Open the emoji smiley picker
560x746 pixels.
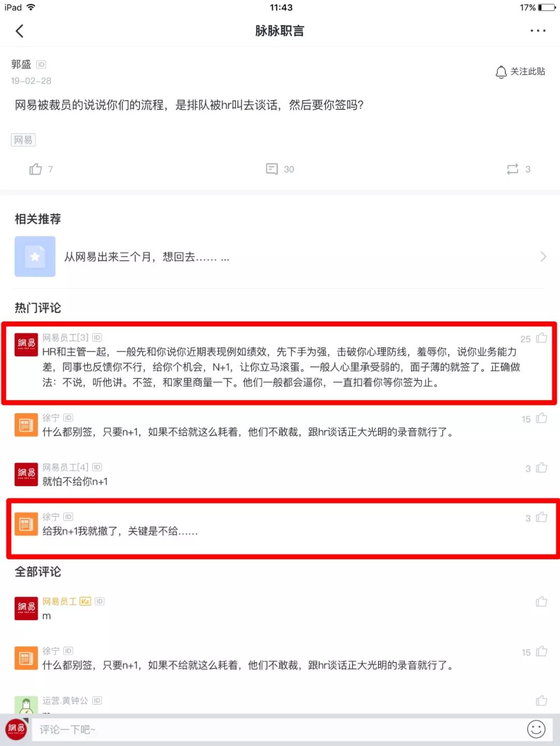536,729
